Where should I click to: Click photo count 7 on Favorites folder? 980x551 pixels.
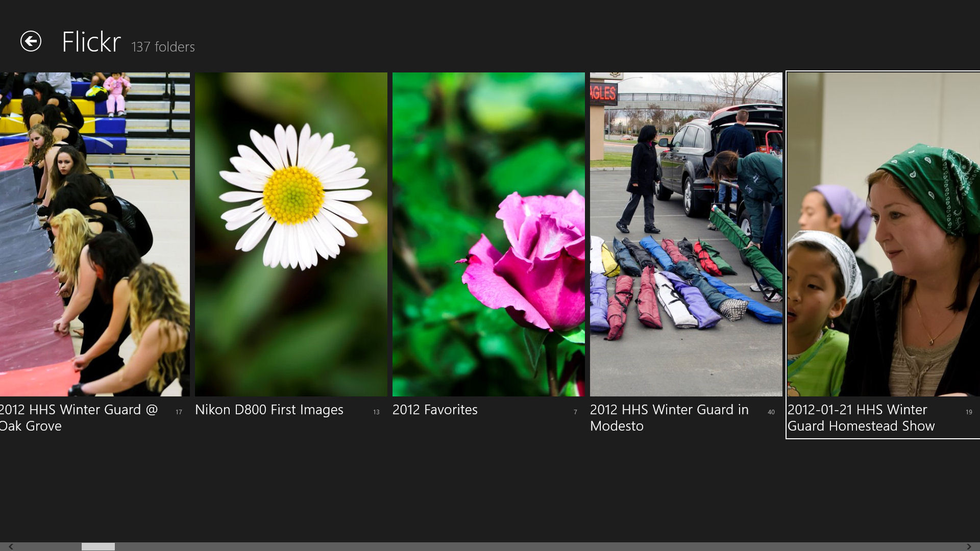coord(575,412)
